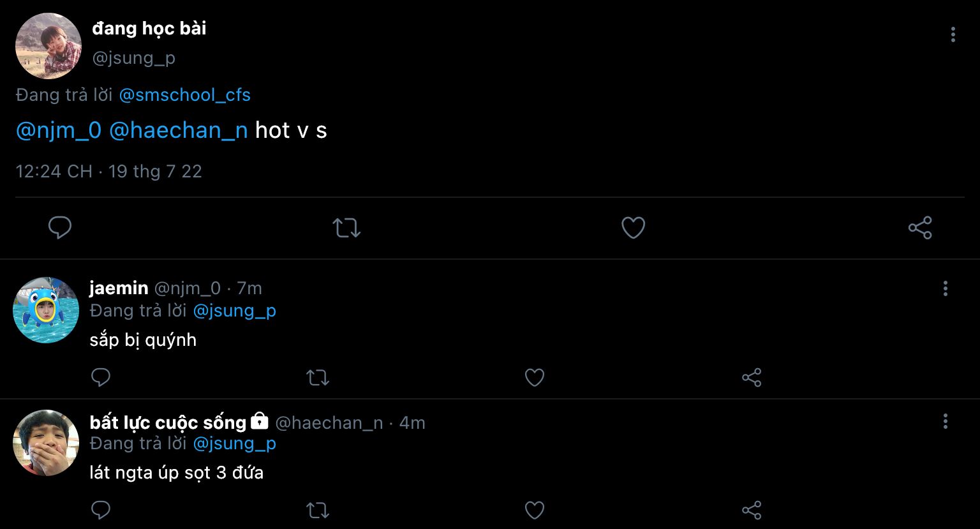Viewport: 980px width, 529px height.
Task: Open the main tweet author's profile picture
Action: (x=48, y=46)
